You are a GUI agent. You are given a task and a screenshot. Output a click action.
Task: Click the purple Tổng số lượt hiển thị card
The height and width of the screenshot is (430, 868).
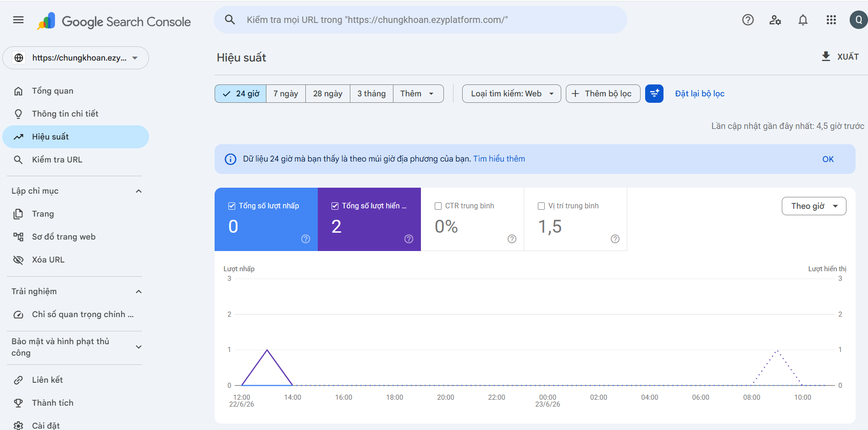369,219
